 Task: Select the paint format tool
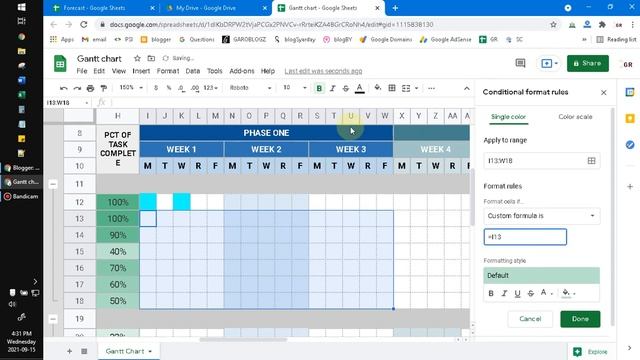[x=104, y=88]
